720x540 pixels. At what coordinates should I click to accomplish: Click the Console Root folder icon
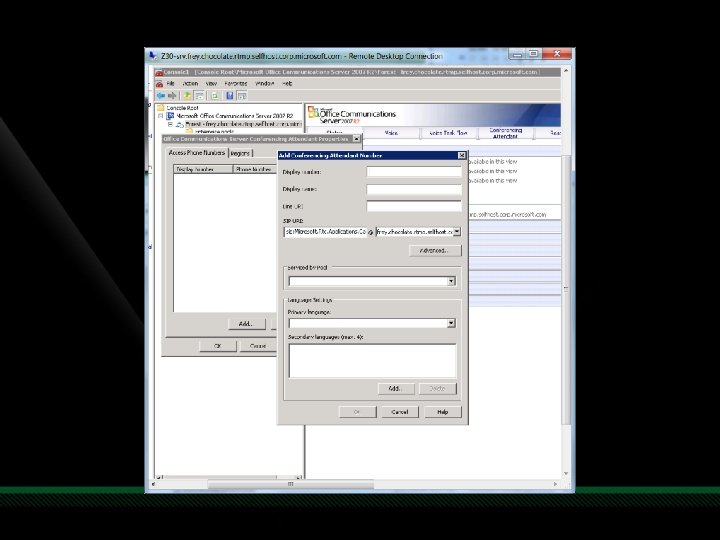click(x=160, y=107)
